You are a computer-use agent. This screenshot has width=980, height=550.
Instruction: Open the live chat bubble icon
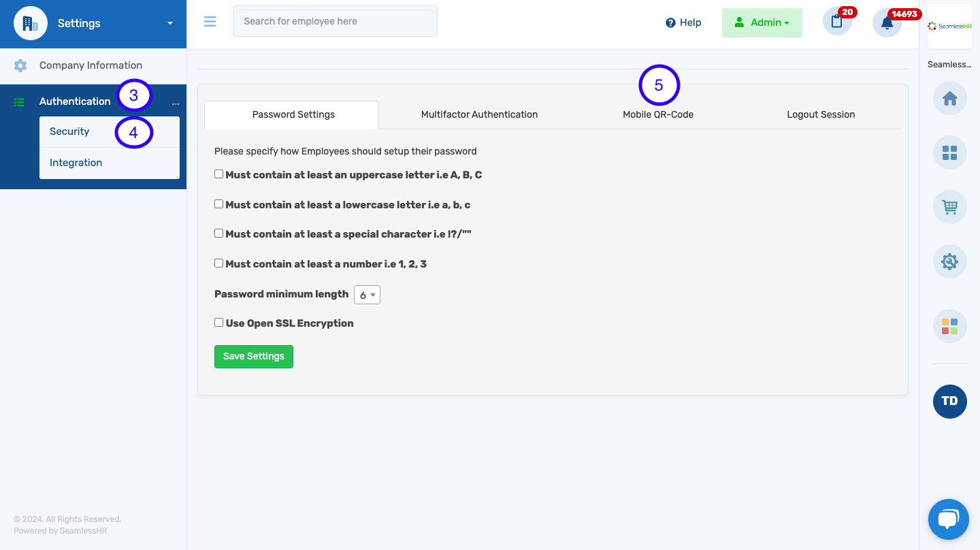click(948, 519)
